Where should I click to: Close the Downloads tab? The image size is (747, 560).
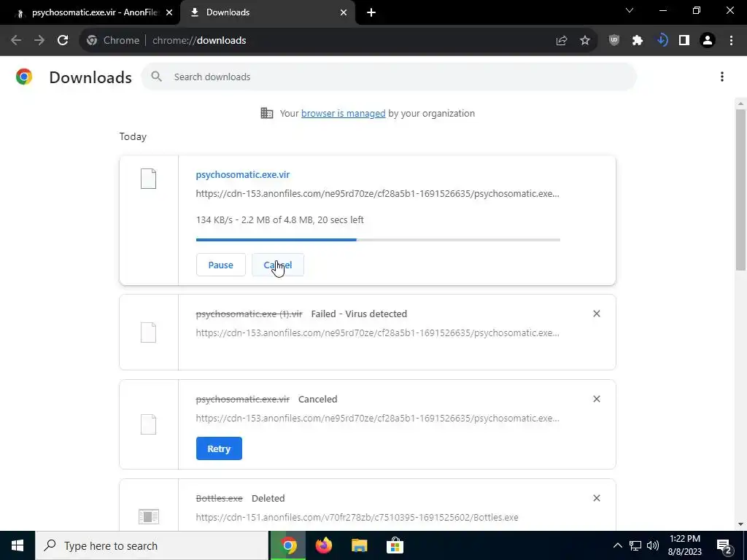click(344, 12)
